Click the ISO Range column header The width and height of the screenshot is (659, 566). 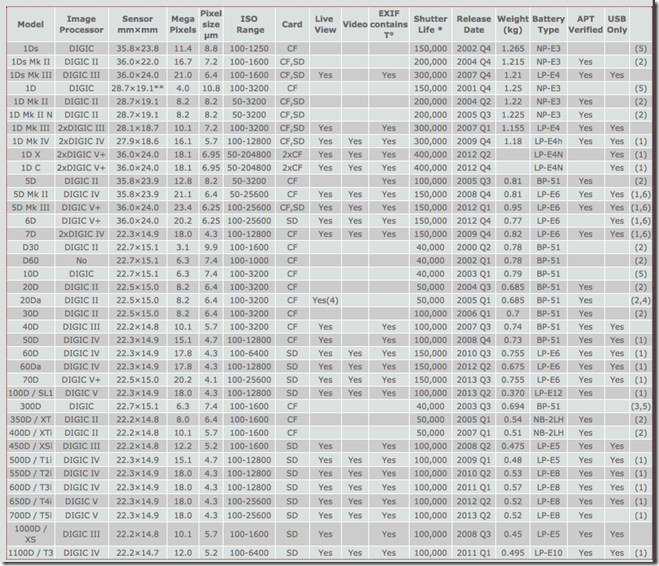coord(249,24)
